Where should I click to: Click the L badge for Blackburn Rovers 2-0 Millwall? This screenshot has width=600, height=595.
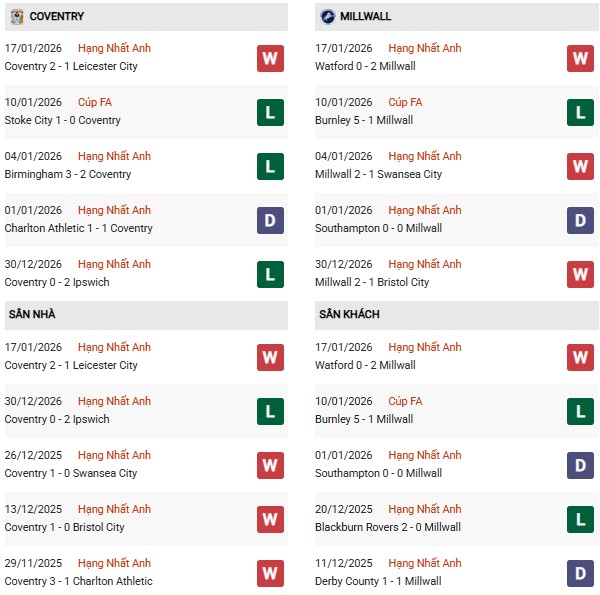tap(580, 519)
